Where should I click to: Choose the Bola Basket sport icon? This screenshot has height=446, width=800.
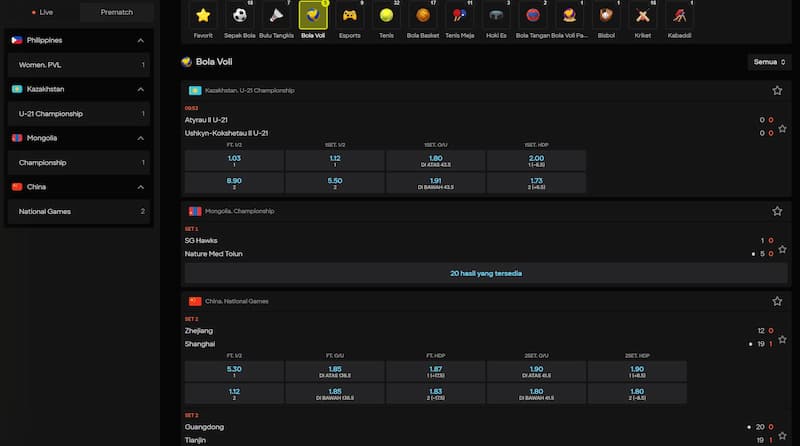coord(423,17)
